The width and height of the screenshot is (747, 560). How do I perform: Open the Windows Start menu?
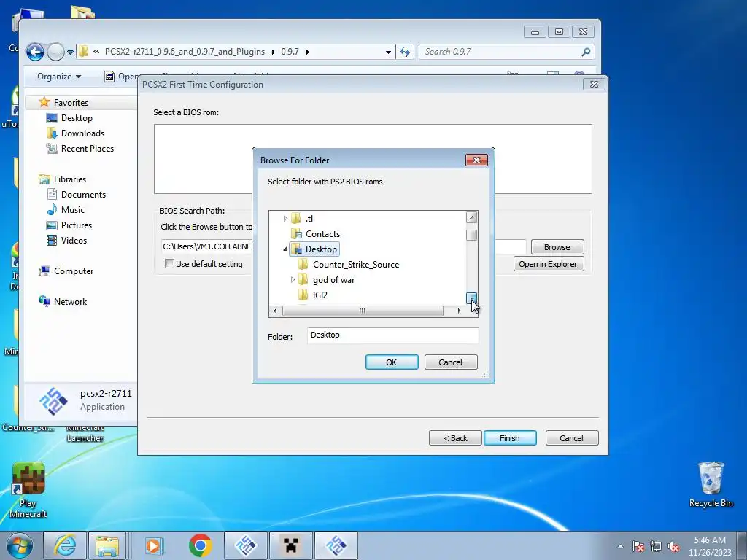(x=20, y=545)
